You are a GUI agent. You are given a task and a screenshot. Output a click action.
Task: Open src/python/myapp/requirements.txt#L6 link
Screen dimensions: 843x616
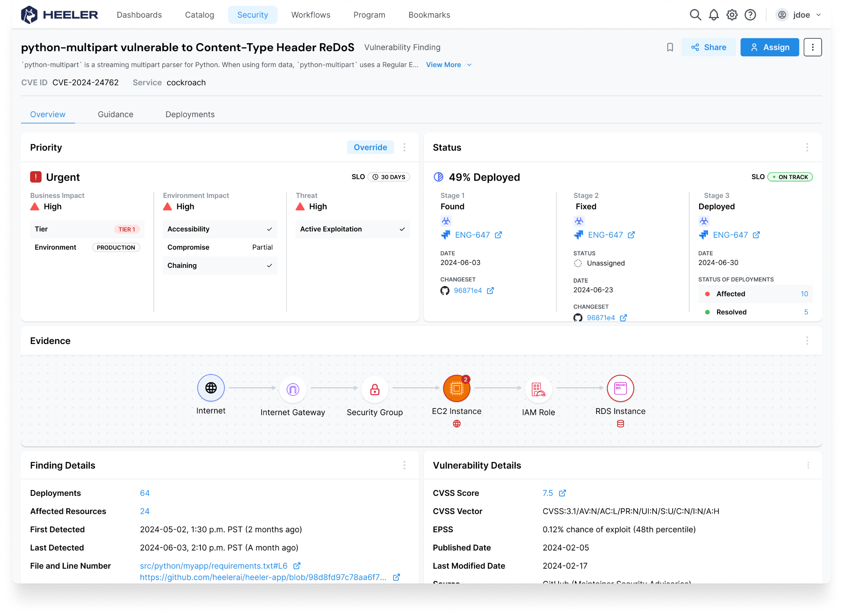214,566
